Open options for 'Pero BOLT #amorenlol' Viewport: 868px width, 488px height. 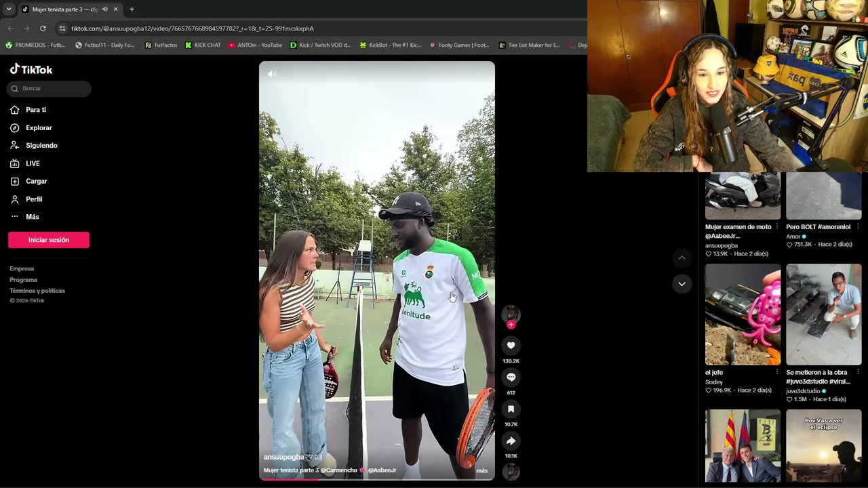[x=858, y=227]
